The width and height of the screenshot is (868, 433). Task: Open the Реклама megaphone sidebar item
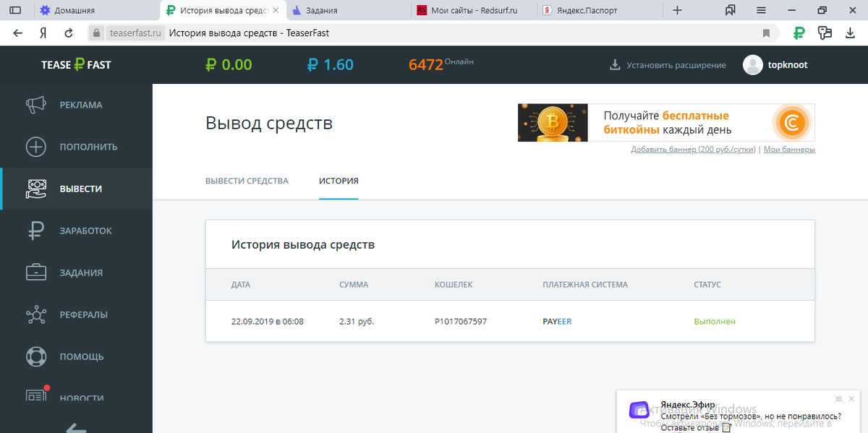click(36, 105)
